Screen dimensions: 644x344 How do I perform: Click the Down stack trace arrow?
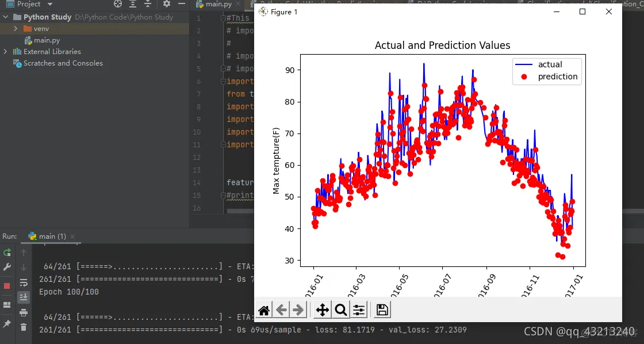(24, 267)
